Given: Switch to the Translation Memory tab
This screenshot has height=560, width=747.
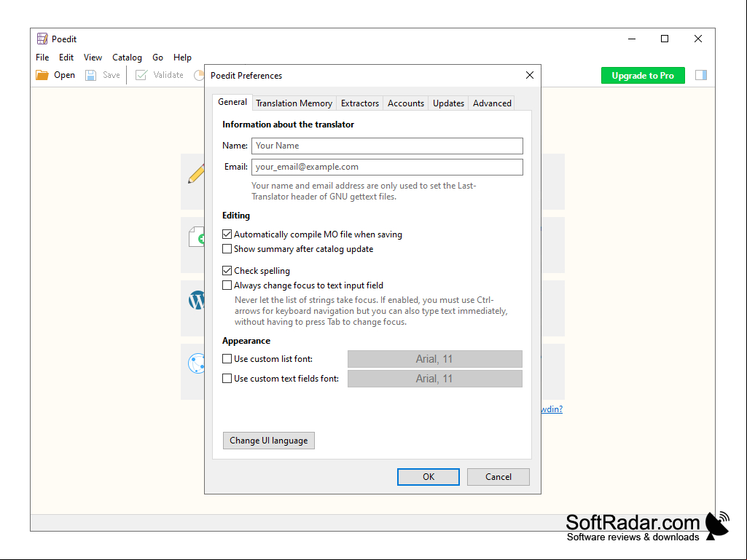Looking at the screenshot, I should coord(294,103).
